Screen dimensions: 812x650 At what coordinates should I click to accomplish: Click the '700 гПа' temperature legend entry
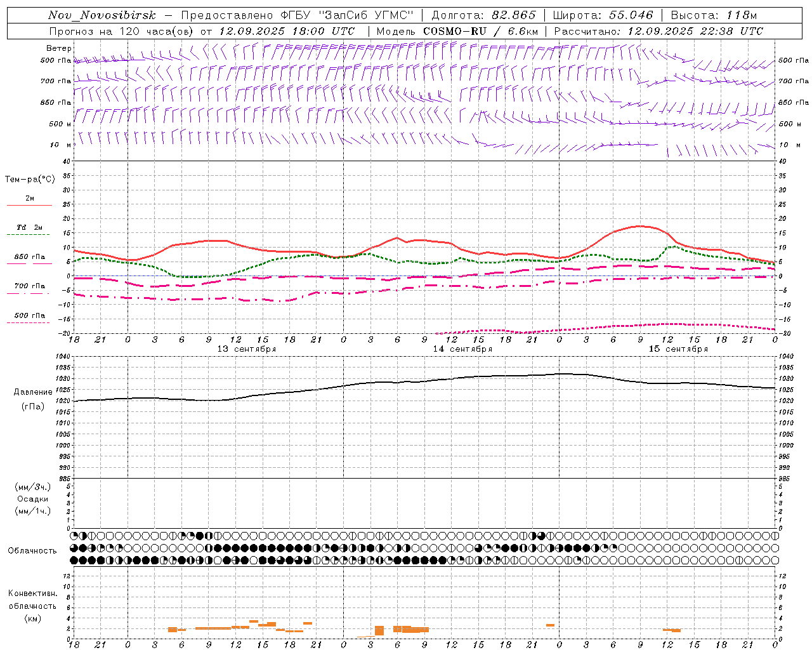(29, 286)
